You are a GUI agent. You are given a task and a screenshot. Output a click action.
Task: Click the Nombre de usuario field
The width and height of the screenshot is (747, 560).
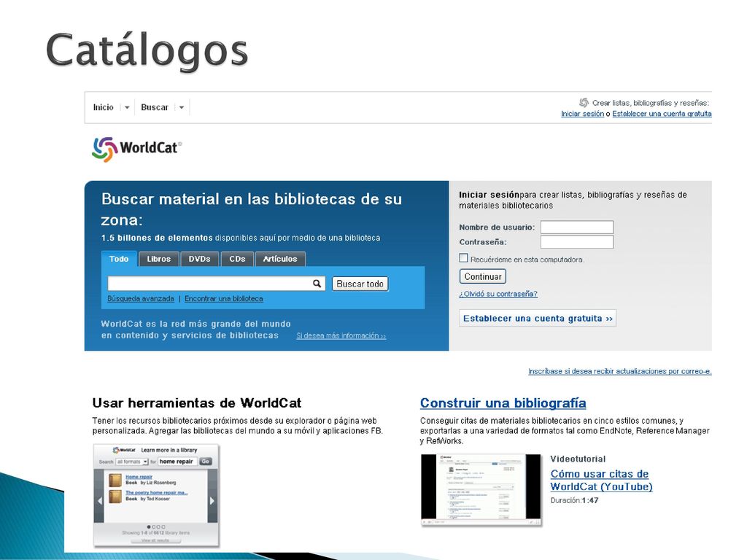tap(577, 227)
